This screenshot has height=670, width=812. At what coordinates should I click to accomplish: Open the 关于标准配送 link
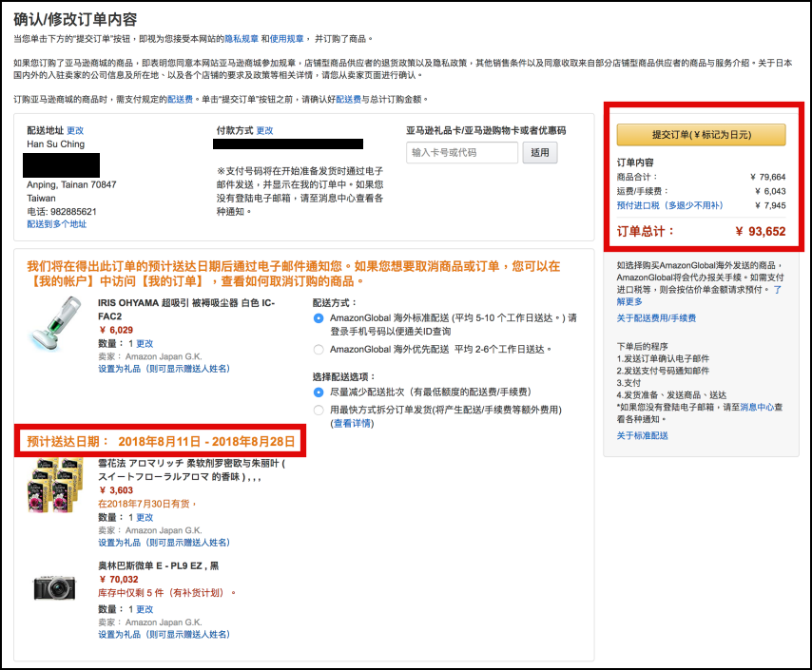point(642,435)
